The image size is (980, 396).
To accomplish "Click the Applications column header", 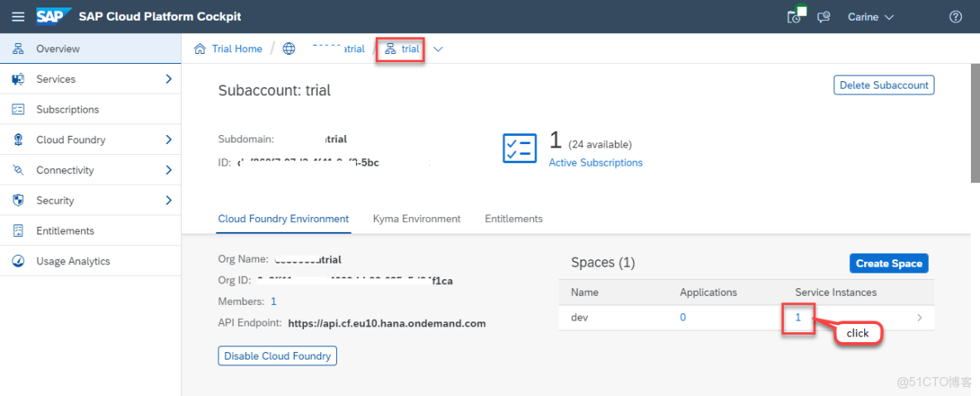I will (709, 292).
